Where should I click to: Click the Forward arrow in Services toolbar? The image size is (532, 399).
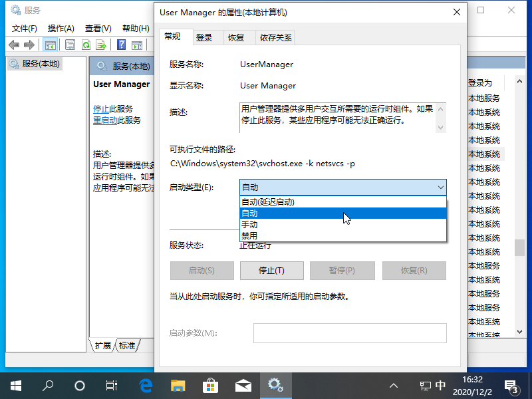[29, 45]
